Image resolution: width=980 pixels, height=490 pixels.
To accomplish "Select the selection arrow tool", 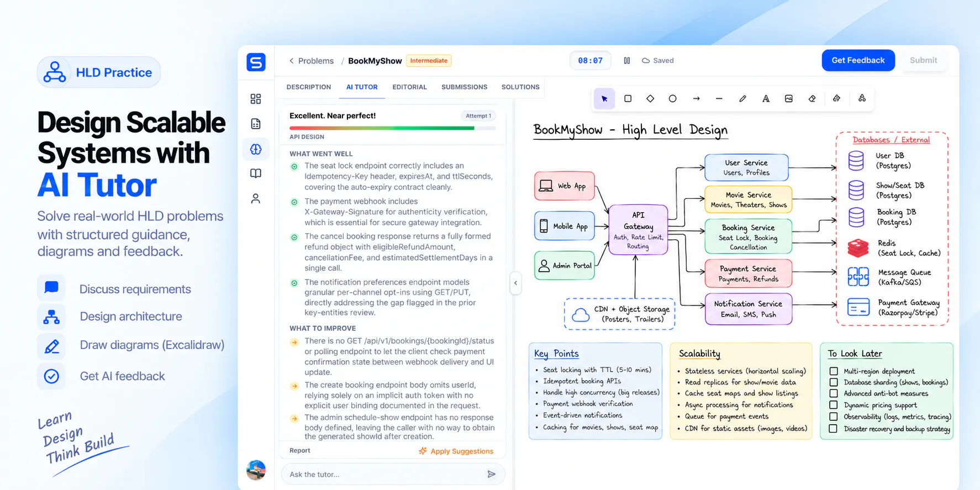I will (x=604, y=99).
